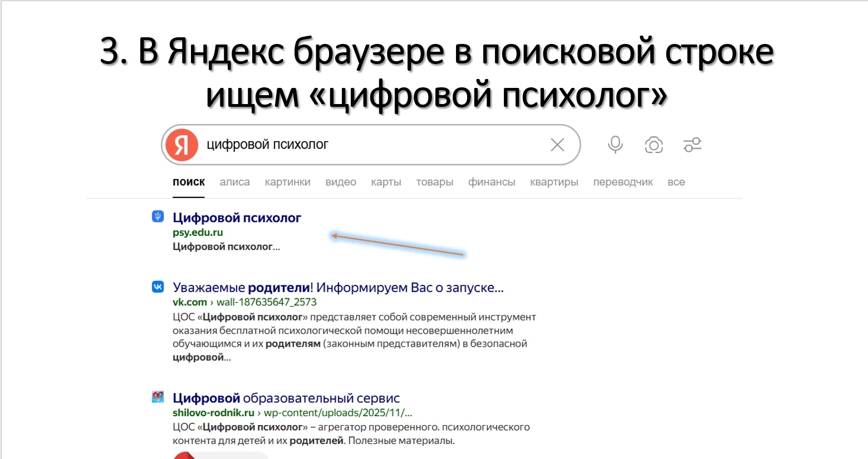Click the snippet line starting «контента для детей и их родителей»
Screen dimensions: 868x459
pos(313,441)
